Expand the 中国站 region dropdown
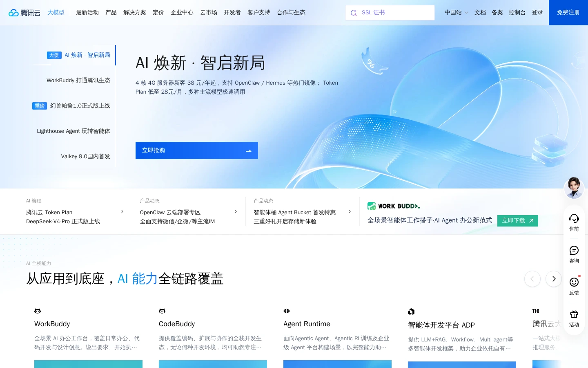Screen dimensions: 588x368 coord(456,13)
